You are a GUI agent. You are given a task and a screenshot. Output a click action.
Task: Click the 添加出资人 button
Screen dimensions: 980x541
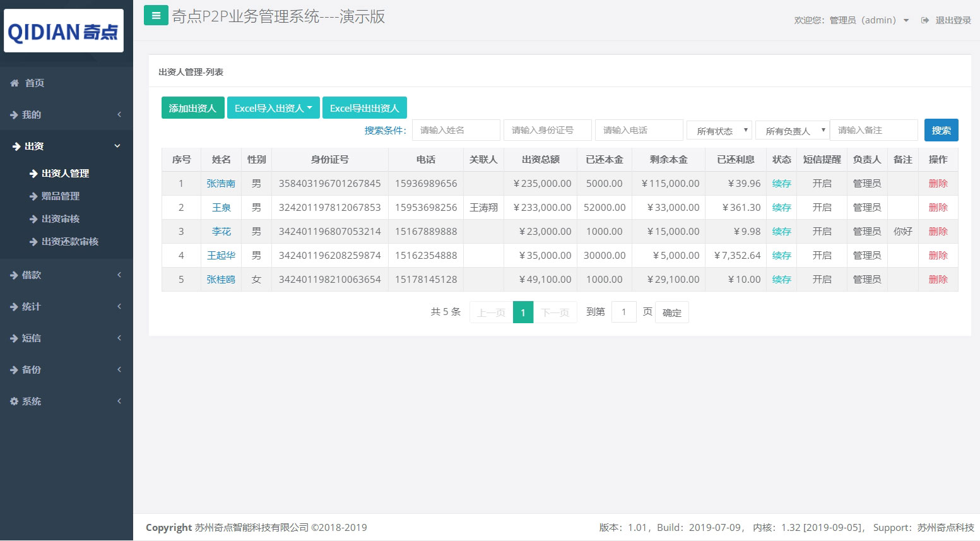click(192, 107)
